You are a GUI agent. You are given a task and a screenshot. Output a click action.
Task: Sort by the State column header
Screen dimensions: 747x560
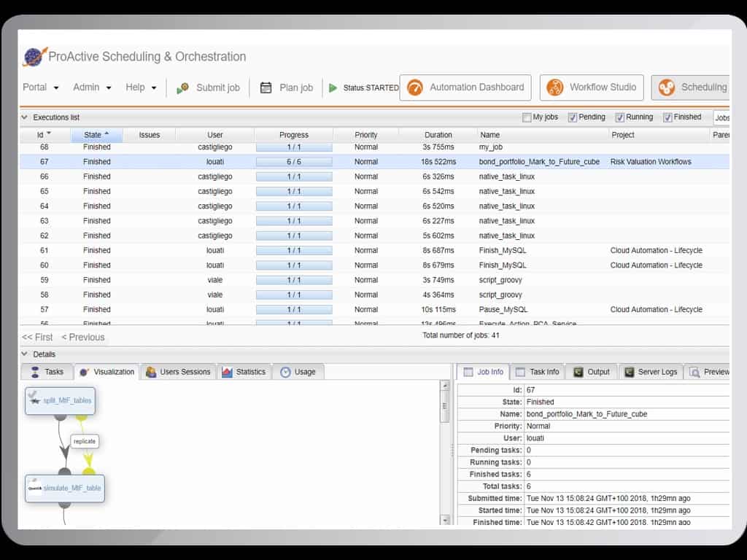coord(97,135)
